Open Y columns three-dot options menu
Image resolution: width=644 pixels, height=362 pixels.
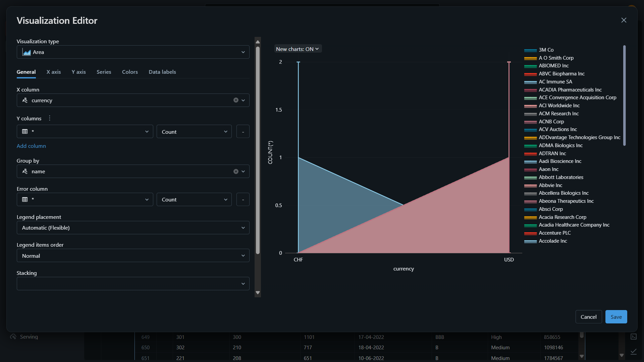click(50, 118)
